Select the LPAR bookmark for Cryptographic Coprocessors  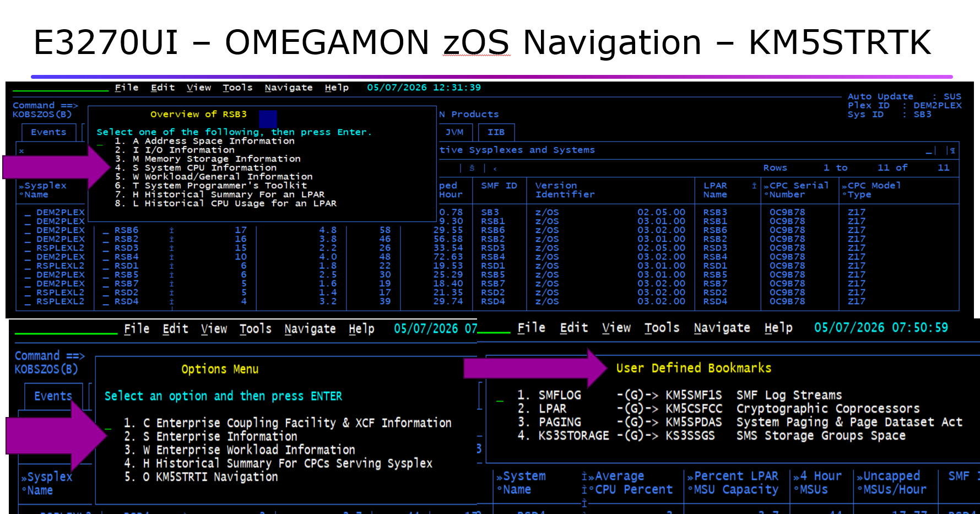(x=718, y=409)
